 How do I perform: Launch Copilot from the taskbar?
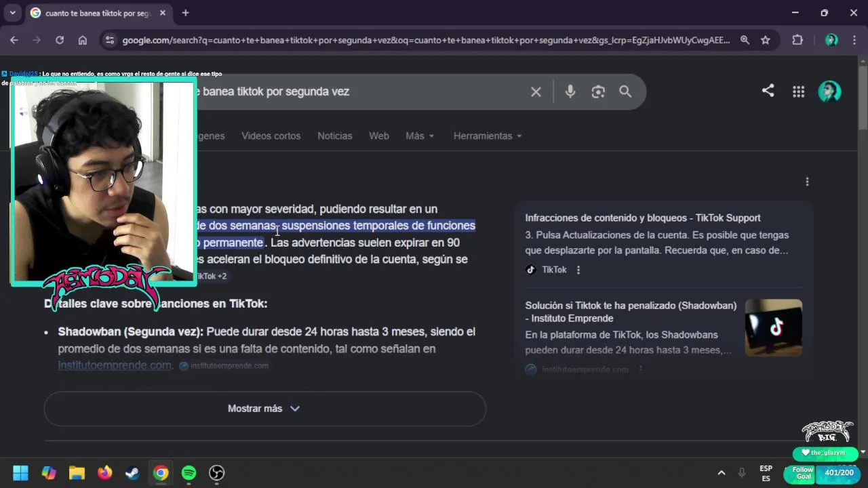click(x=49, y=472)
